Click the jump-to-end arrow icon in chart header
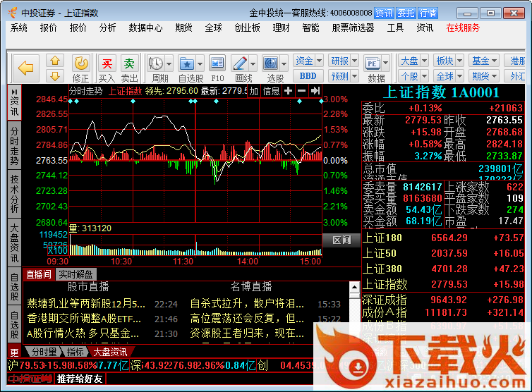Image resolution: width=532 pixels, height=392 pixels. pyautogui.click(x=315, y=90)
